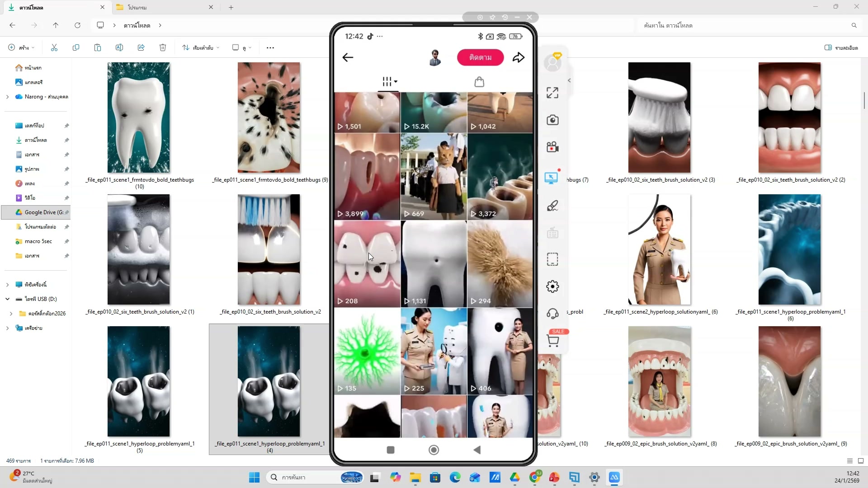Contact support via the headset icon
The image size is (868, 488).
[x=552, y=313]
